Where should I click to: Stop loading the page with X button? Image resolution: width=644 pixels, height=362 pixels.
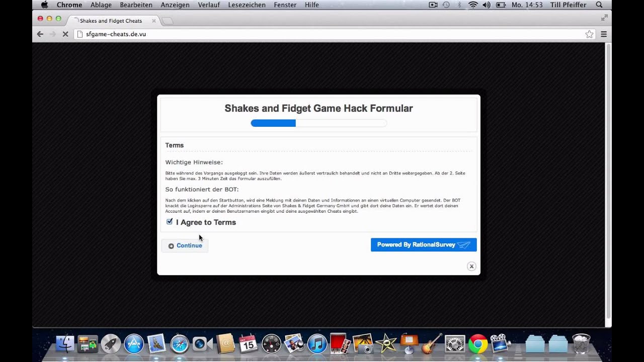coord(65,34)
